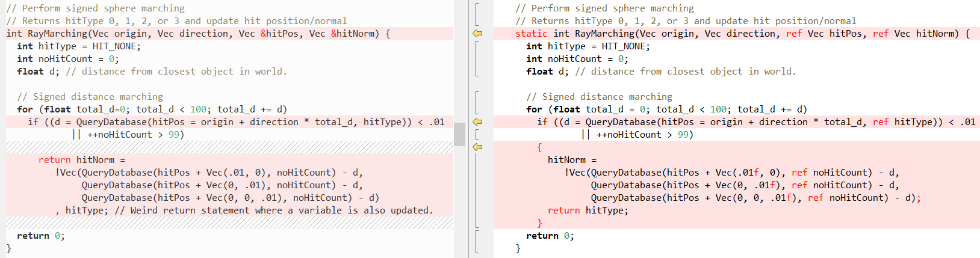Screen dimensions: 980x258
Task: Click the merge arrow beside the noHitCount > 99 line
Action: pos(477,147)
